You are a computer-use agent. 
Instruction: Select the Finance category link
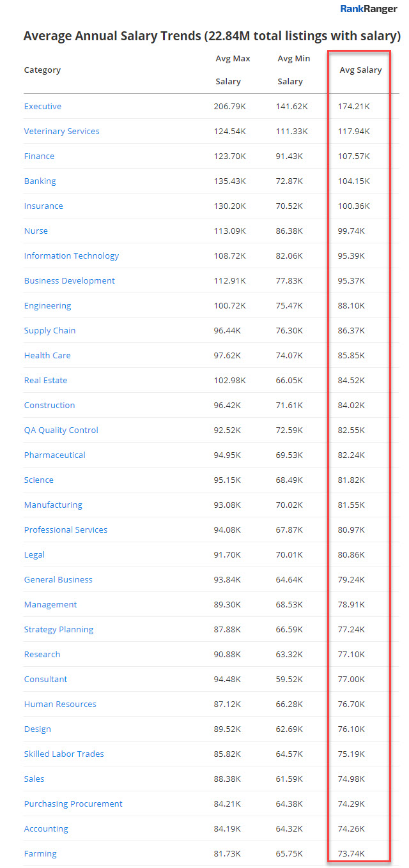pos(39,156)
